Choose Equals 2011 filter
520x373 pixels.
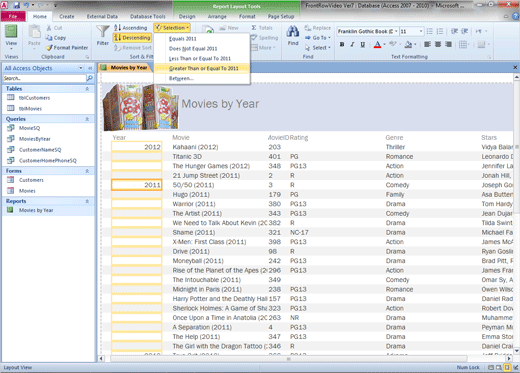tap(202, 39)
